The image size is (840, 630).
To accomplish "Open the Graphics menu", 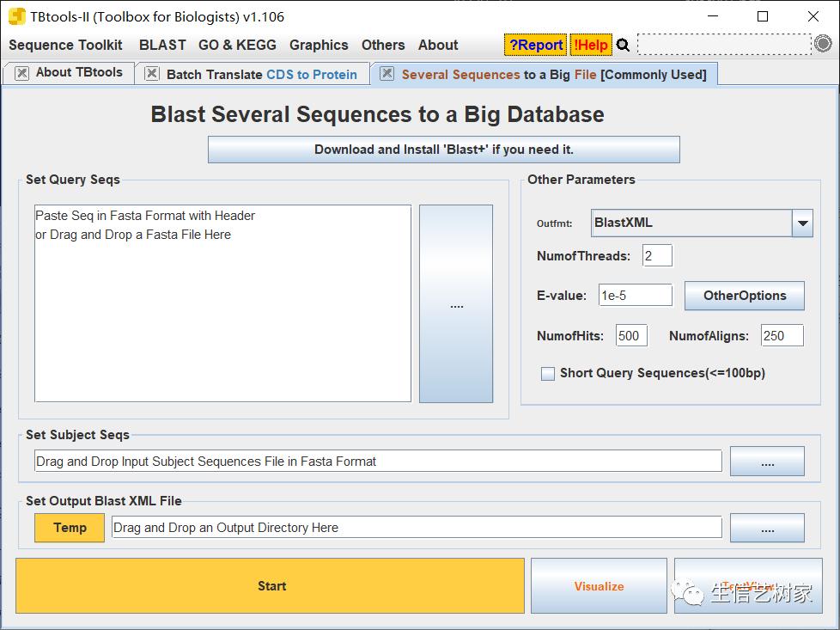I will click(x=319, y=45).
